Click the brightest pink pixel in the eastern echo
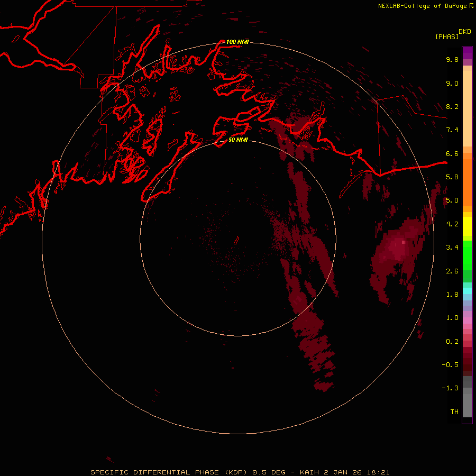 [x=403, y=242]
